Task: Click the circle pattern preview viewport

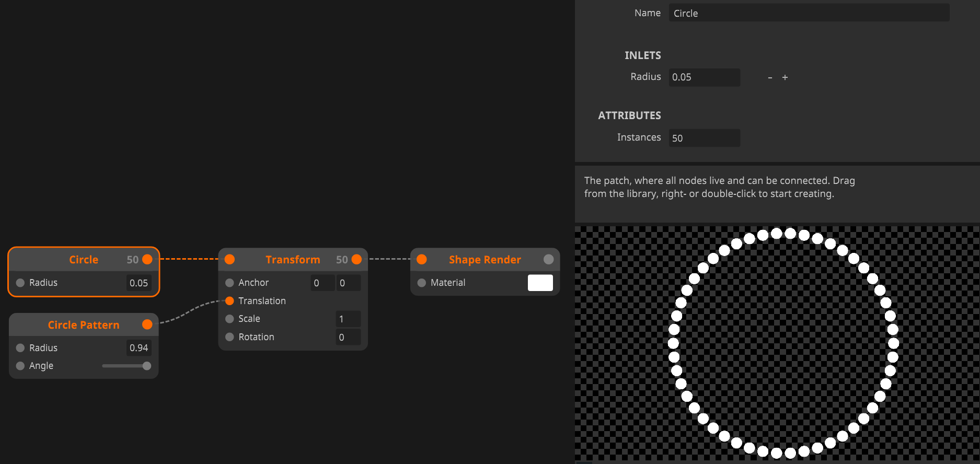Action: tap(777, 344)
